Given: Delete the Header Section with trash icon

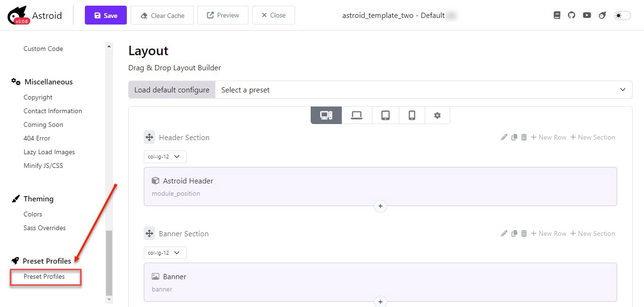Looking at the screenshot, I should [x=524, y=137].
